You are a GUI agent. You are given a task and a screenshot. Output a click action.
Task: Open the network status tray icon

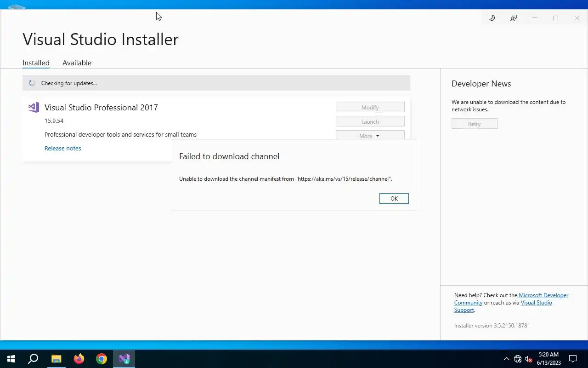coord(518,359)
